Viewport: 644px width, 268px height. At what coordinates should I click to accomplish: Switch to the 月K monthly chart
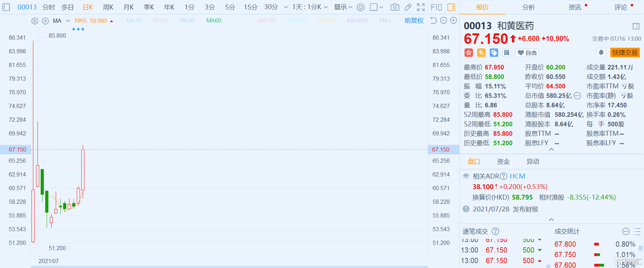129,7
